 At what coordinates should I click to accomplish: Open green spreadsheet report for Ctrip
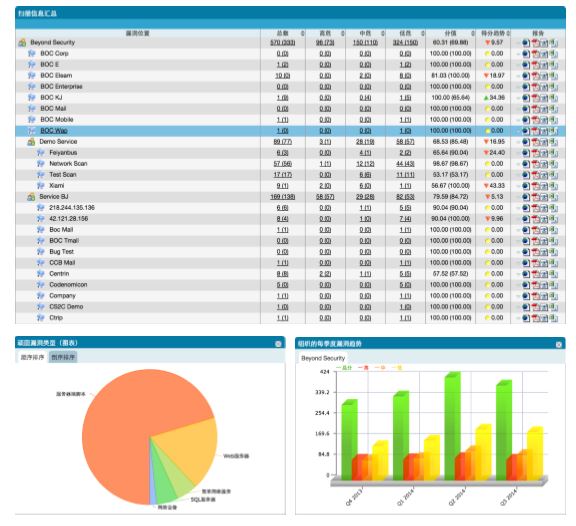(x=554, y=318)
